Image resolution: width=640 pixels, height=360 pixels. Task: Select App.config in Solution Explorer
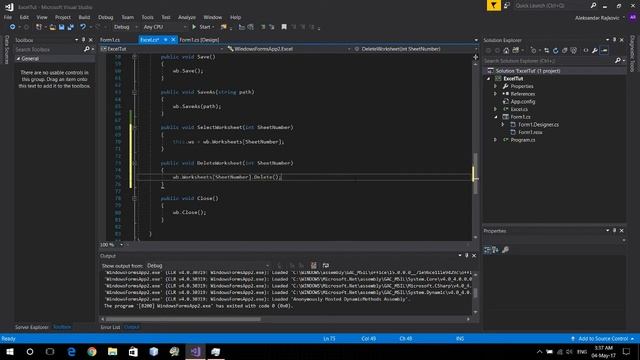pyautogui.click(x=522, y=102)
